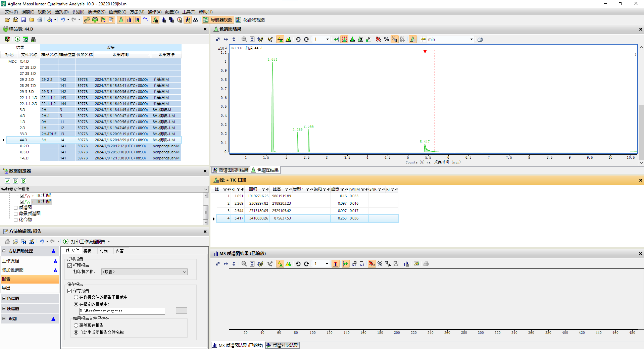Click the D:\MassHunter\reports path field
Image resolution: width=644 pixels, height=349 pixels.
122,311
